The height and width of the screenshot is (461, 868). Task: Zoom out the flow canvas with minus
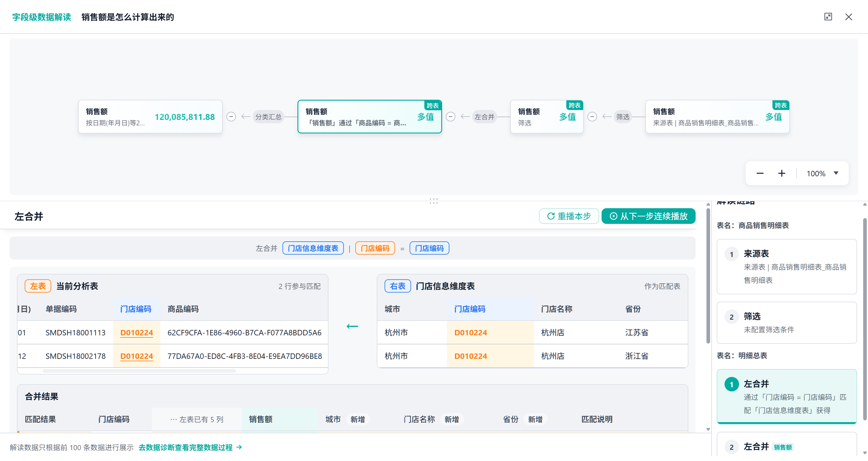[760, 174]
